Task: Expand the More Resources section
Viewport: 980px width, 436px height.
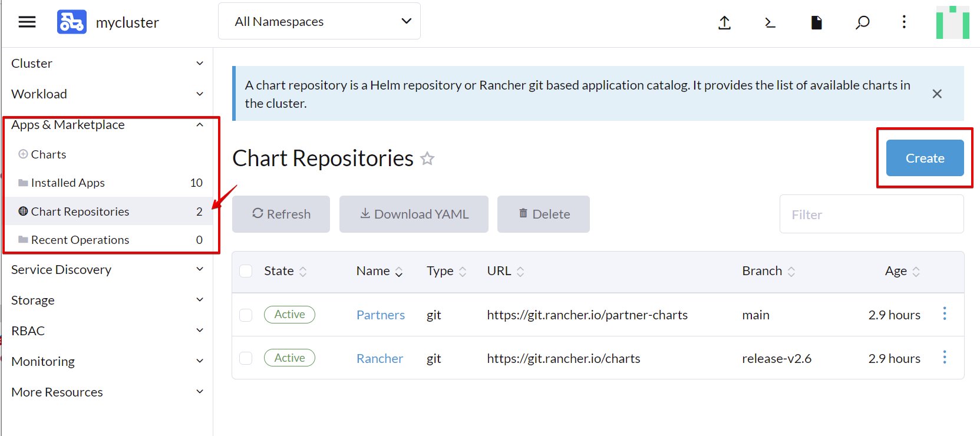Action: coord(107,392)
